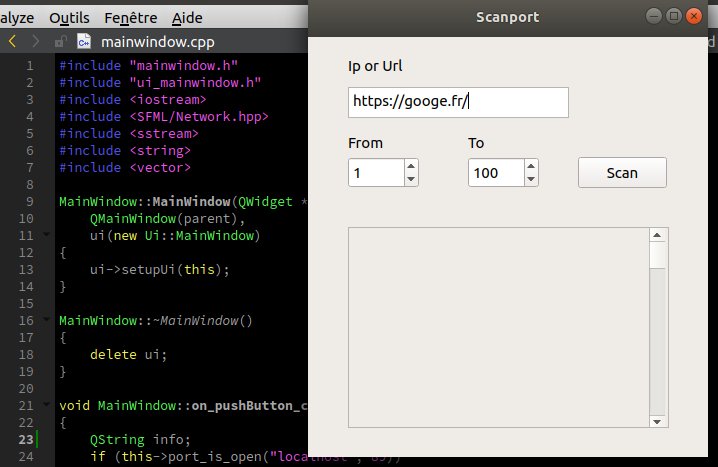Click the '#include <iostream>' line
The width and height of the screenshot is (718, 467).
click(133, 100)
